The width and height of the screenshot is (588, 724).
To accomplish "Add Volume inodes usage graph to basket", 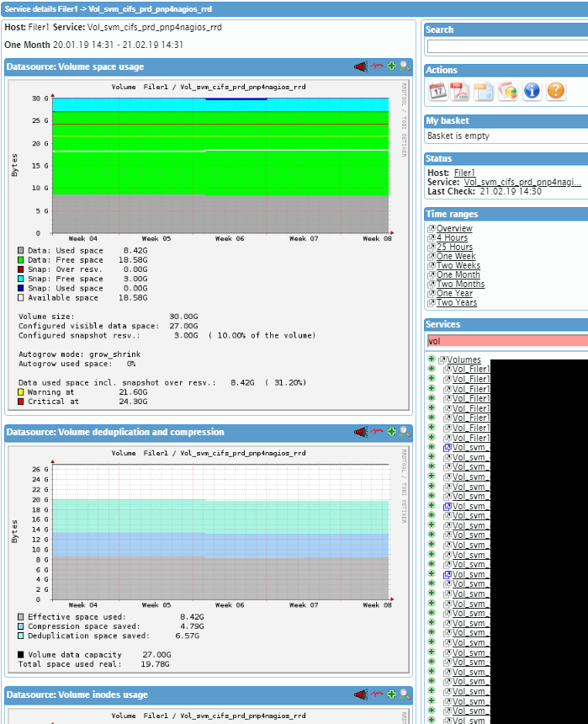I will click(391, 694).
